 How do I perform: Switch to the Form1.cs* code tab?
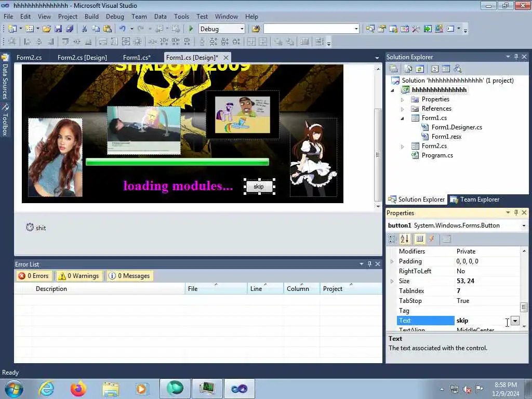(x=137, y=57)
